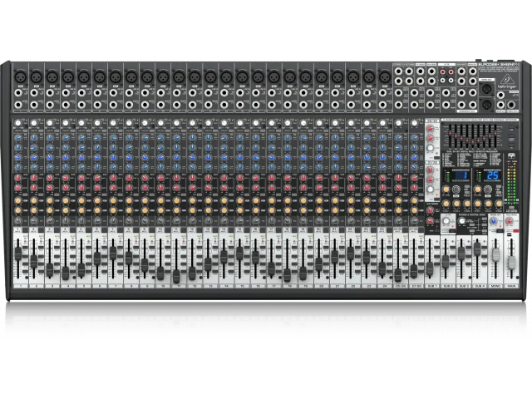Click channel 9 gray pan knob
Viewport: 532px width, 399px height.
(x=145, y=221)
